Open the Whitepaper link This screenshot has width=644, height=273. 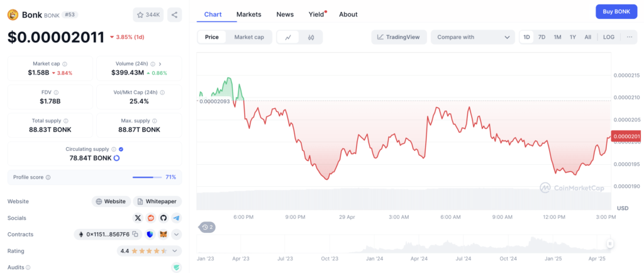157,201
